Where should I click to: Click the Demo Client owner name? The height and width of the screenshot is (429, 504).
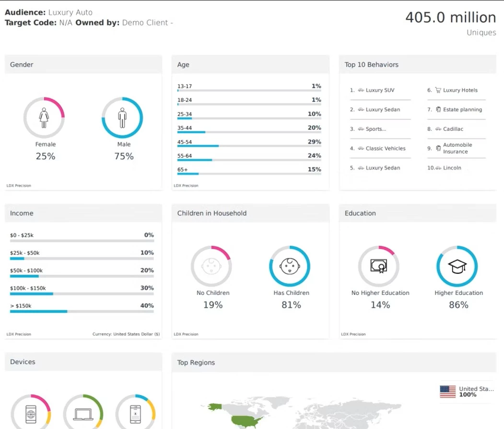[145, 23]
